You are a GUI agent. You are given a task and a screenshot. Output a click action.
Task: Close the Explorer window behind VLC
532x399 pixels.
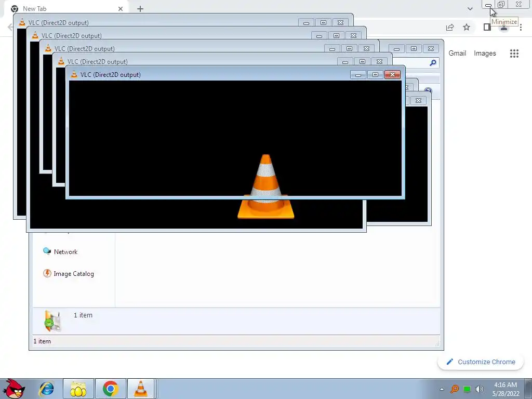click(431, 49)
